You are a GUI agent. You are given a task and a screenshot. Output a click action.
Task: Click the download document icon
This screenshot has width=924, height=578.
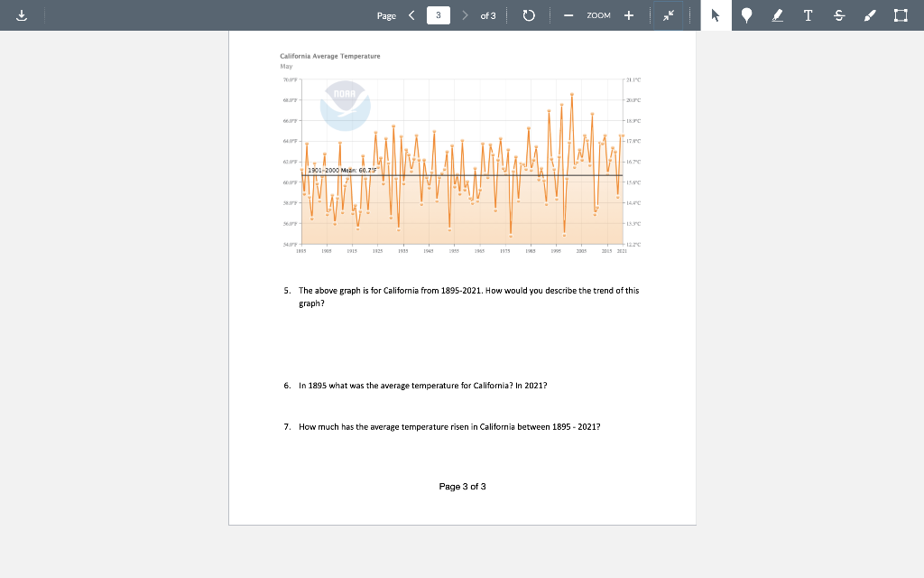click(x=22, y=15)
